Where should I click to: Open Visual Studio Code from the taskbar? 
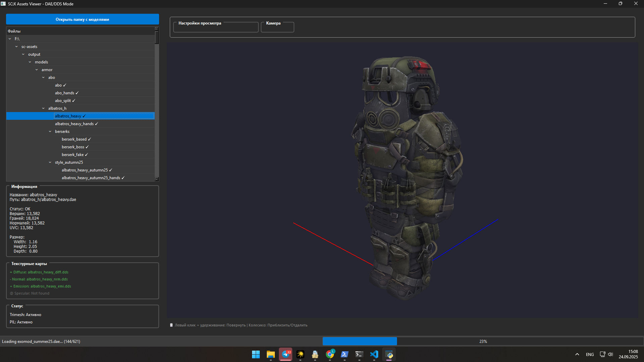pos(374,354)
